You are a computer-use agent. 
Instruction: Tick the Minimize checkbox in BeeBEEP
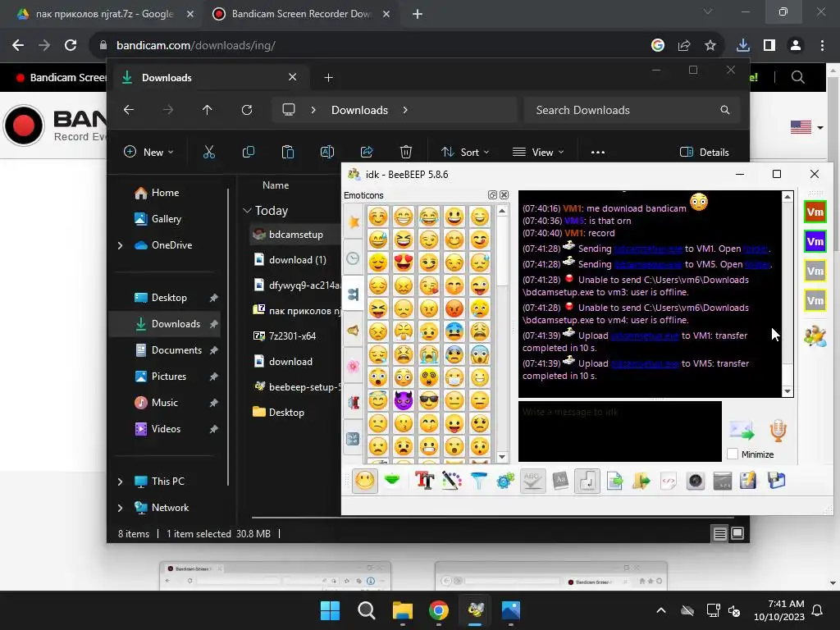pos(733,454)
